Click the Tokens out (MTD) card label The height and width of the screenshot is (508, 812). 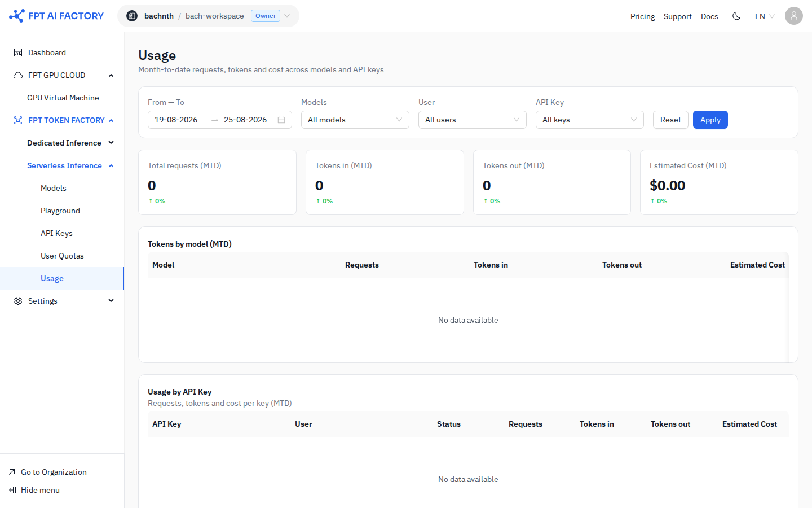pos(513,165)
